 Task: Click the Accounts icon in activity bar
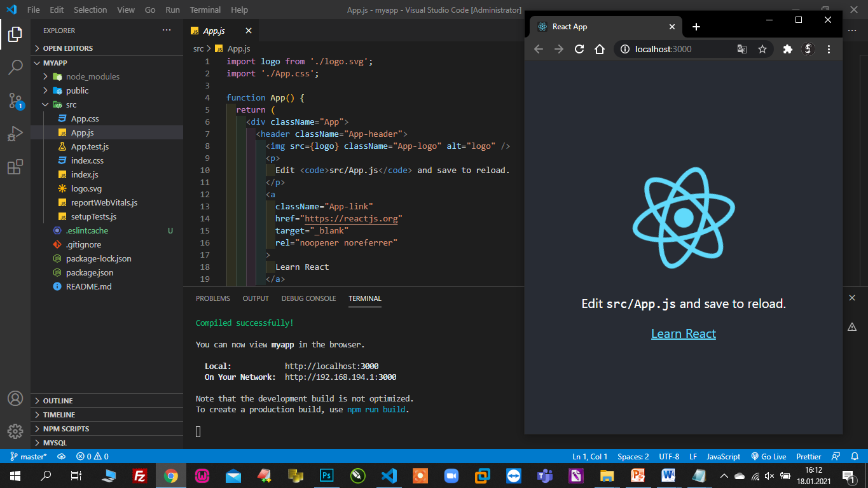[15, 398]
